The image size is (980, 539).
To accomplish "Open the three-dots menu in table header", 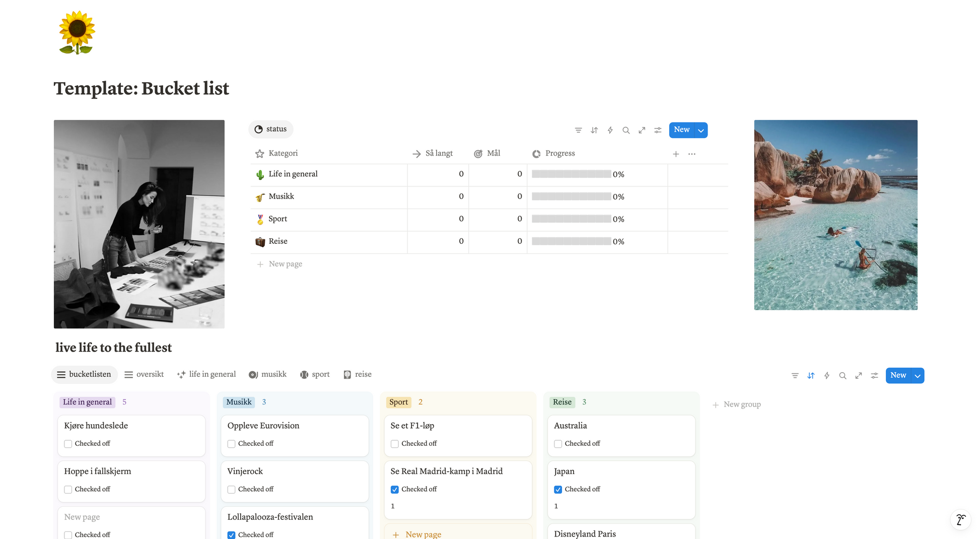I will [692, 154].
